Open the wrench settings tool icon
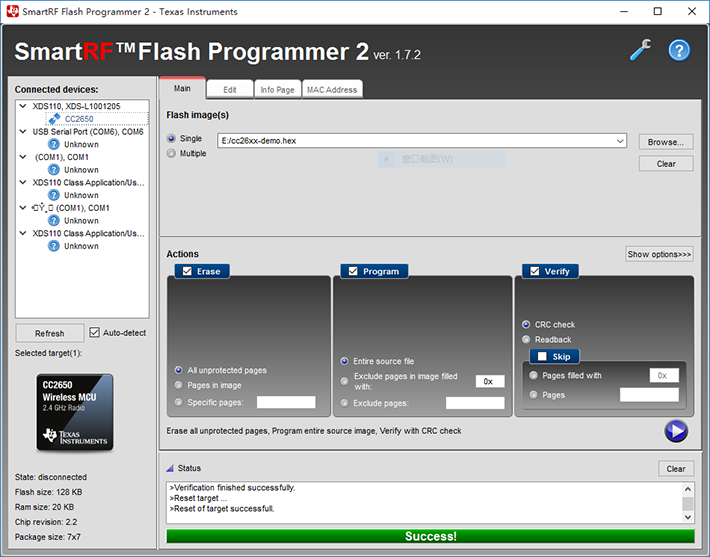This screenshot has width=710, height=557. [641, 50]
